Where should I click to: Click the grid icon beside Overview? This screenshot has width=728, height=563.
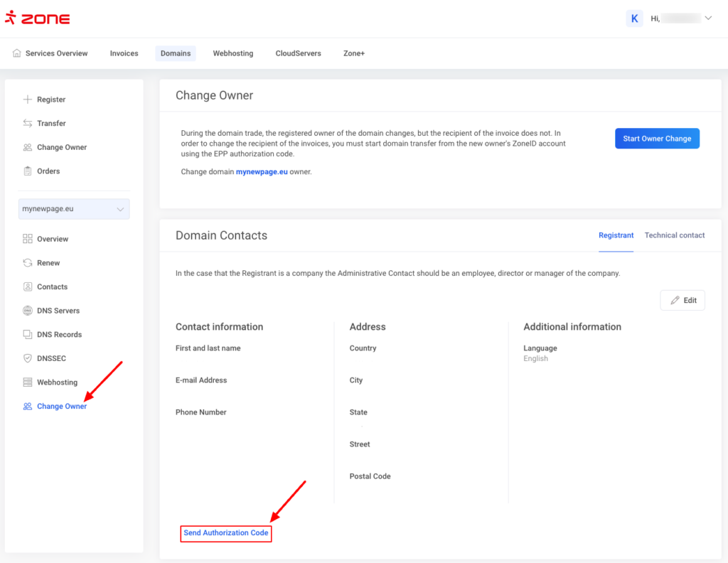(x=28, y=239)
